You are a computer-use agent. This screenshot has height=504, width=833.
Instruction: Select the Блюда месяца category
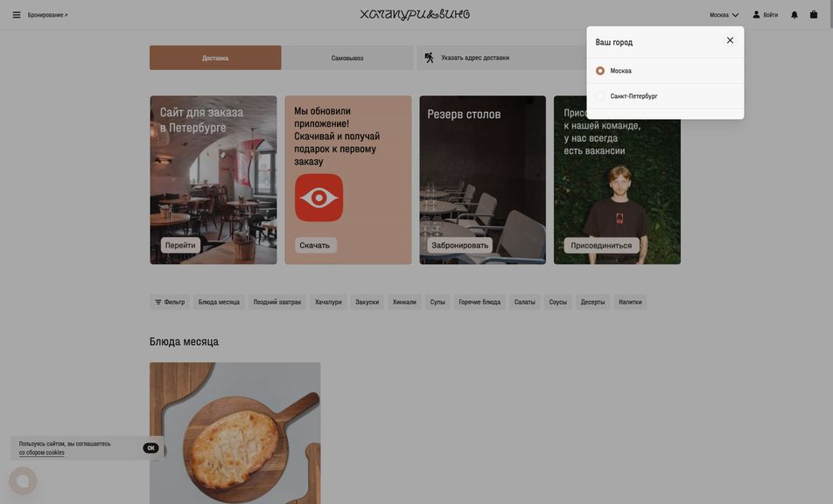219,302
